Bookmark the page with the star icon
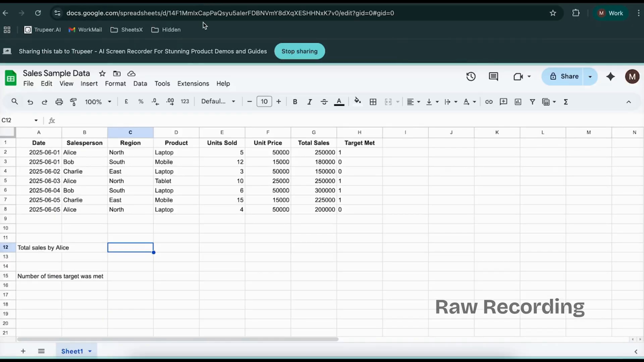Image resolution: width=644 pixels, height=362 pixels. click(553, 13)
